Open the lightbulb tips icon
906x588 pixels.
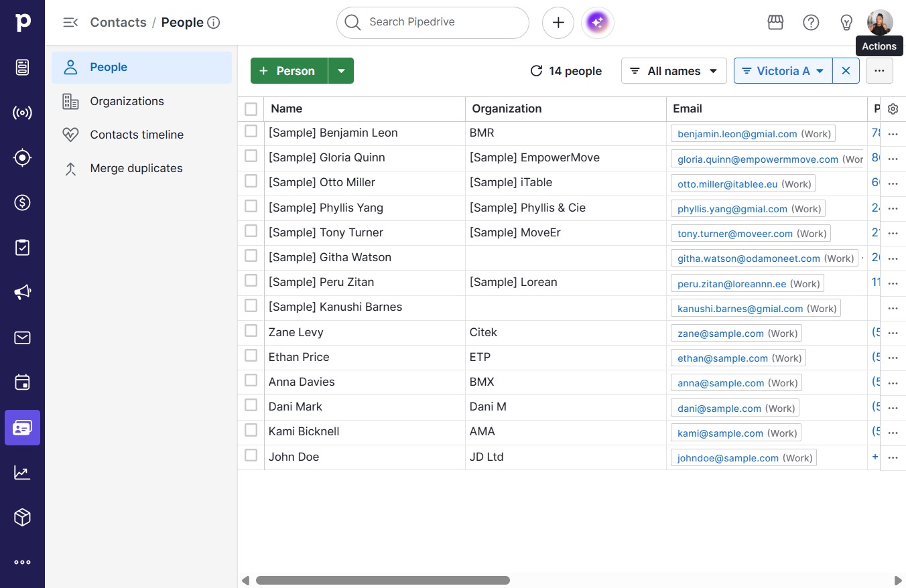point(846,23)
